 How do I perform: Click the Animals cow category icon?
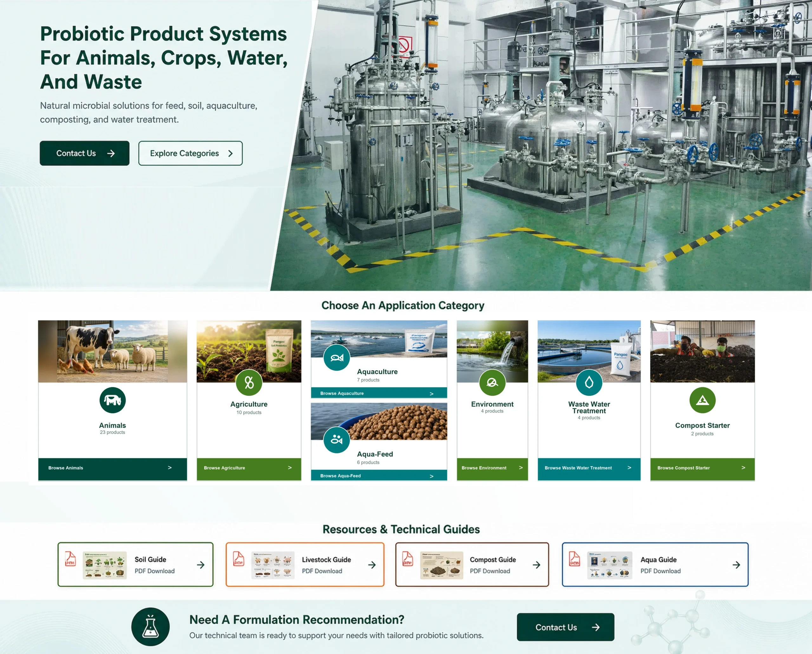tap(112, 400)
